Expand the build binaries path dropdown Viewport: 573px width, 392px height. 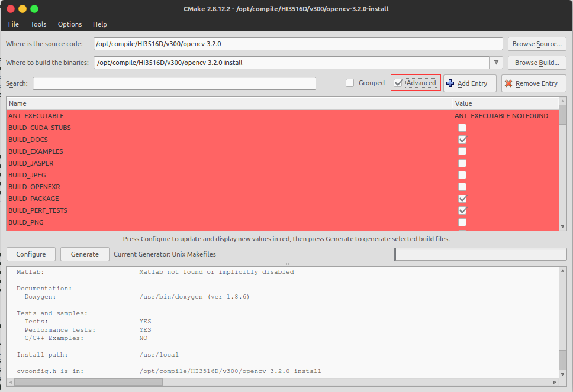tap(496, 63)
